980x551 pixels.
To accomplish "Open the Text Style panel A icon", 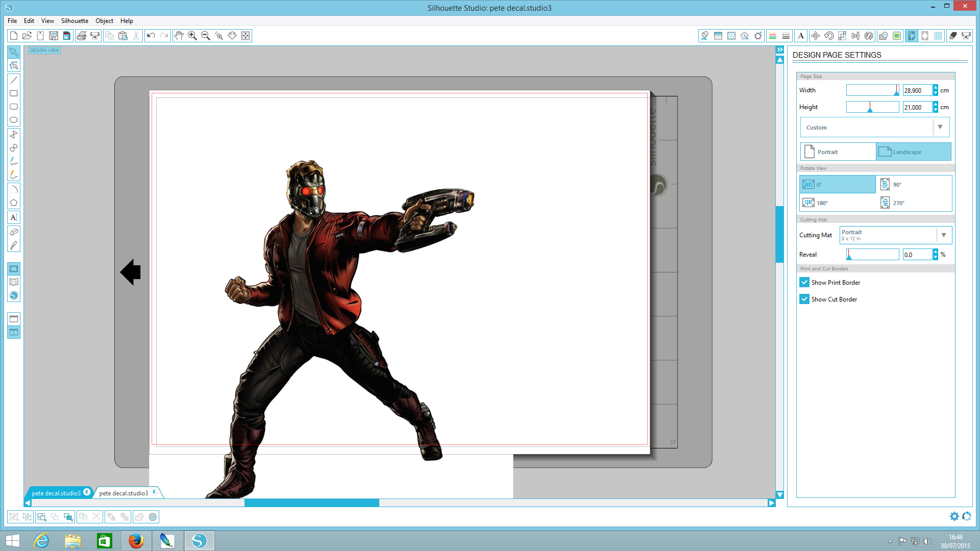I will [801, 36].
